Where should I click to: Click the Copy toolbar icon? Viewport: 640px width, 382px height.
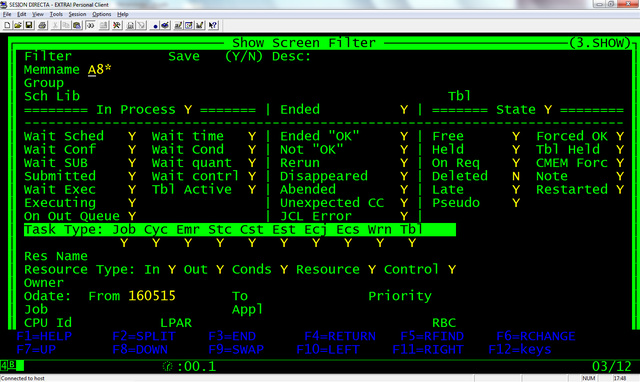(66, 25)
